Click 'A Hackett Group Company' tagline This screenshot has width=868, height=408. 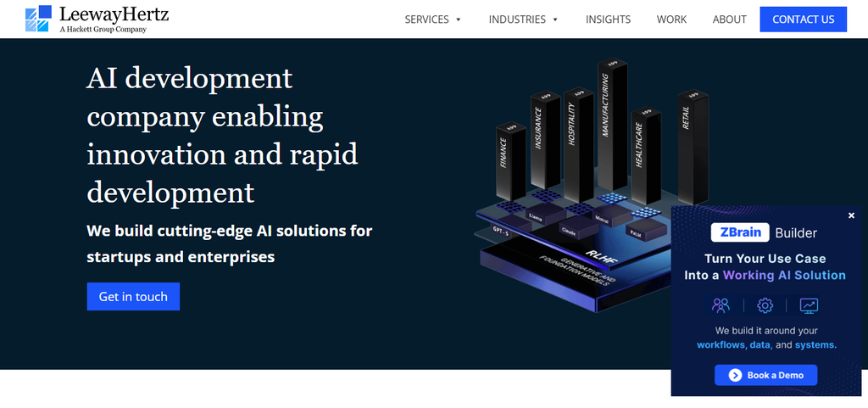103,30
